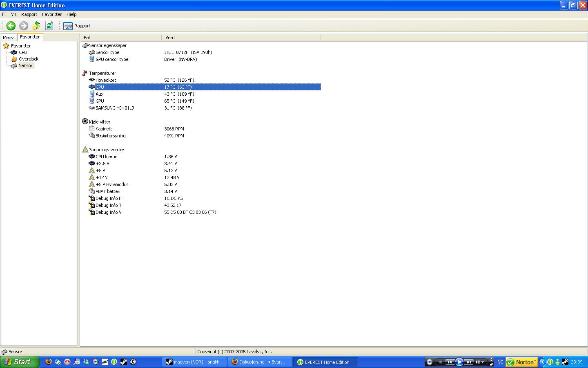
Task: Click the Spennings verdier warning icon
Action: click(x=85, y=150)
